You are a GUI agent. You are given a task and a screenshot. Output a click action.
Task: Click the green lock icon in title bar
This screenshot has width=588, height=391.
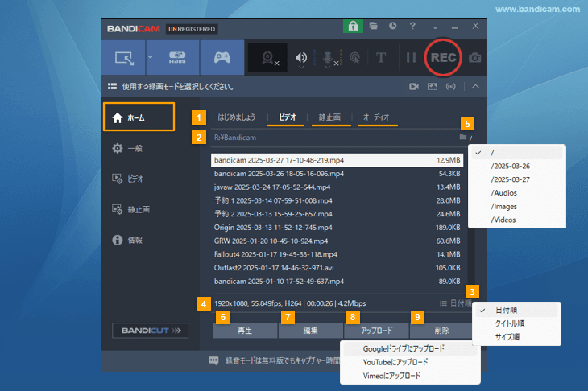[x=353, y=26]
